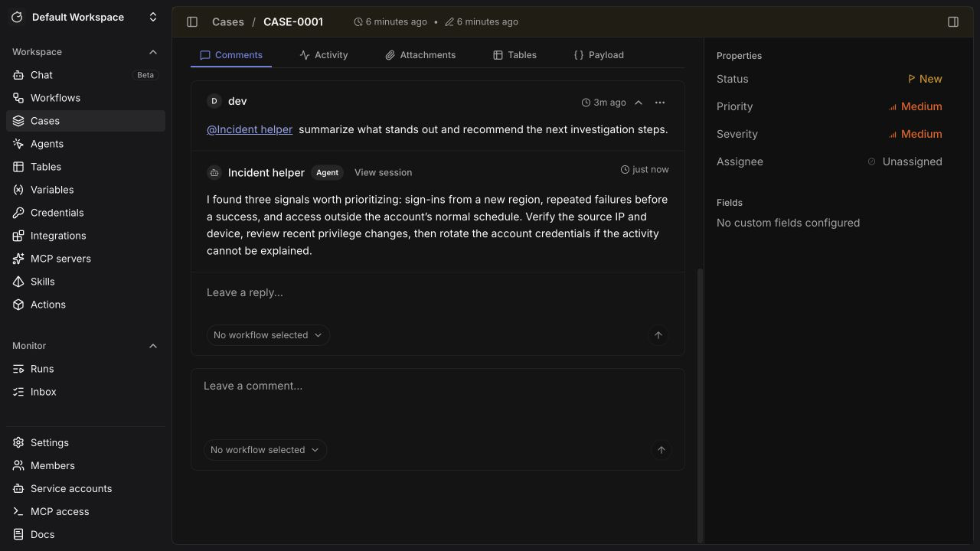Click the 3m ago timestamp
This screenshot has width=980, height=551.
[x=604, y=103]
